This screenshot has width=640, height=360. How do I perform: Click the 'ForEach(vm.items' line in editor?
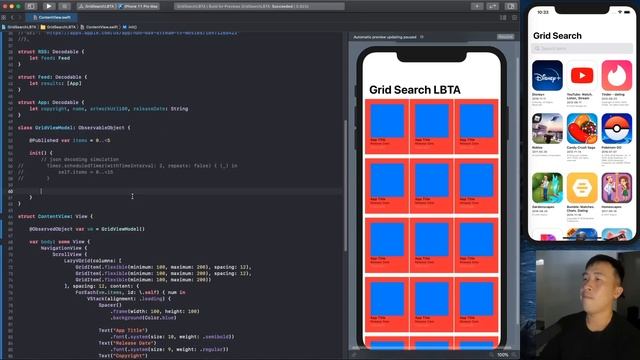tap(130, 292)
